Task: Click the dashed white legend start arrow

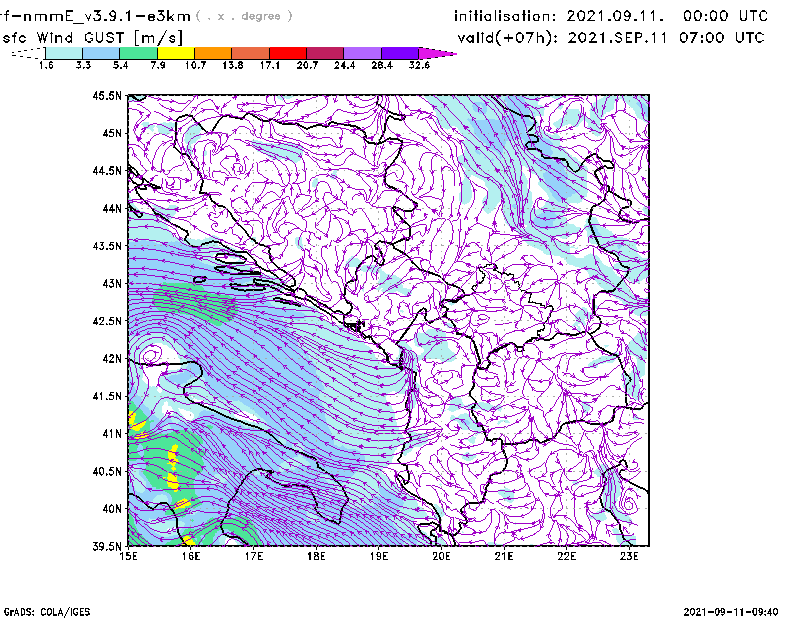Action: pyautogui.click(x=28, y=53)
